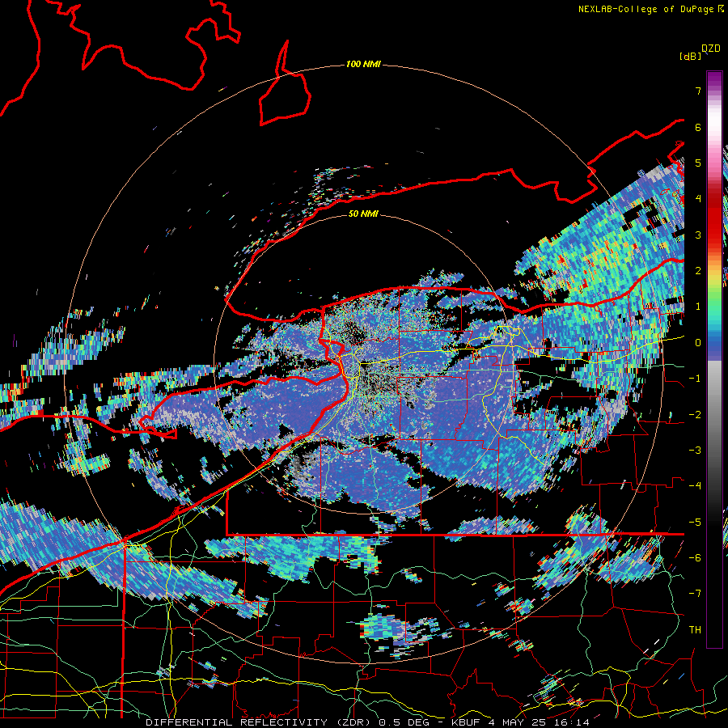This screenshot has width=728, height=728.
Task: Click the -4 value on the color scale
Action: (695, 486)
